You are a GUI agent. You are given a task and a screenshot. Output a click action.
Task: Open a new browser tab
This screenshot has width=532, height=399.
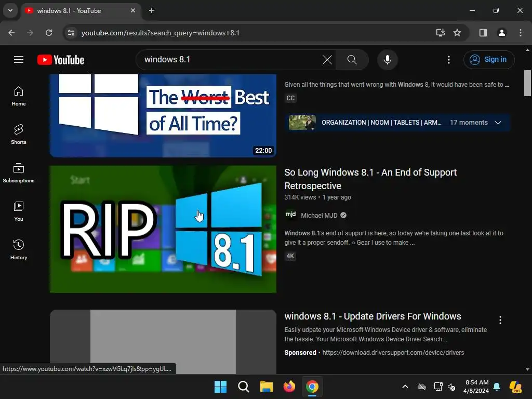[152, 10]
